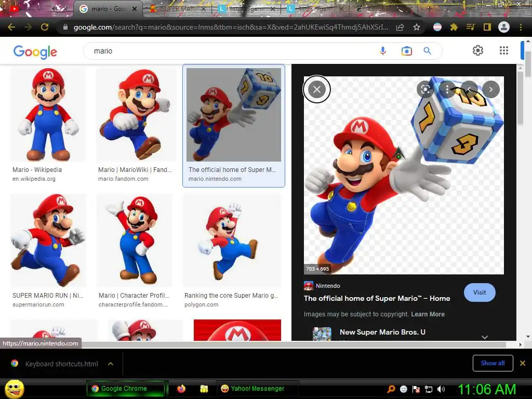Viewport: 532px width, 399px height.
Task: Search by voice microphone icon
Action: (x=383, y=51)
